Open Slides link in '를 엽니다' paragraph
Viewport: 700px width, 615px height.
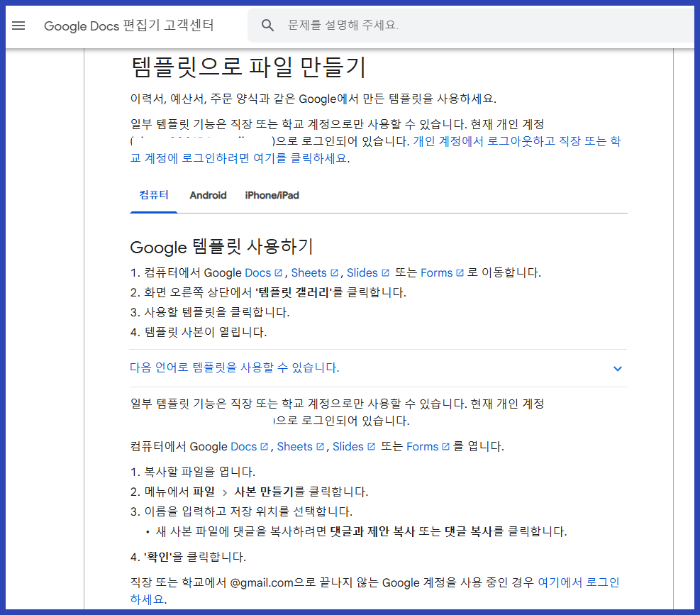coord(348,446)
